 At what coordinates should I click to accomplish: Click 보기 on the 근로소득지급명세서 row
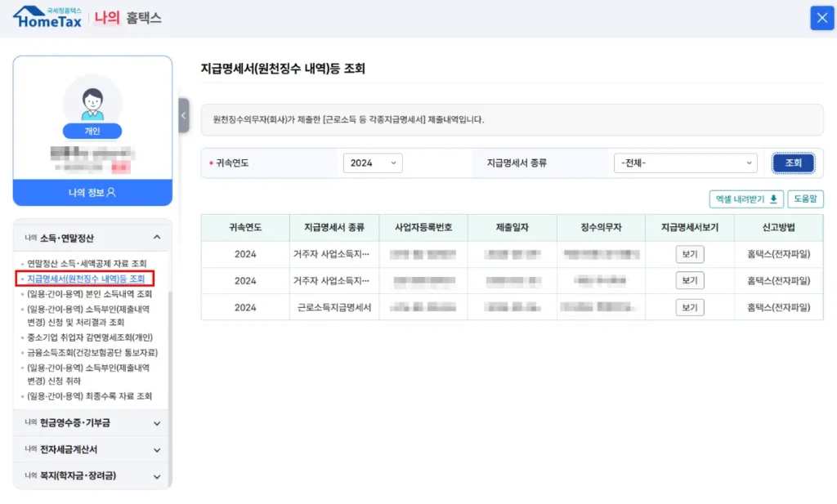692,307
